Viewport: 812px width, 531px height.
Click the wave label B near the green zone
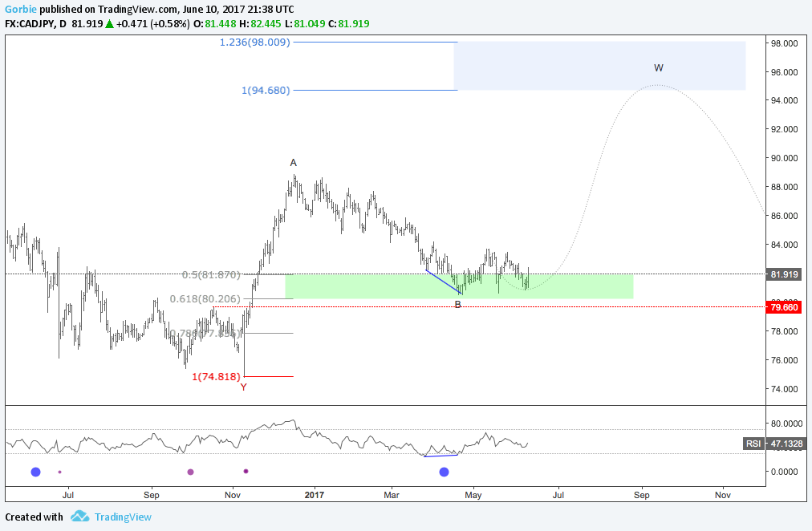tap(458, 305)
